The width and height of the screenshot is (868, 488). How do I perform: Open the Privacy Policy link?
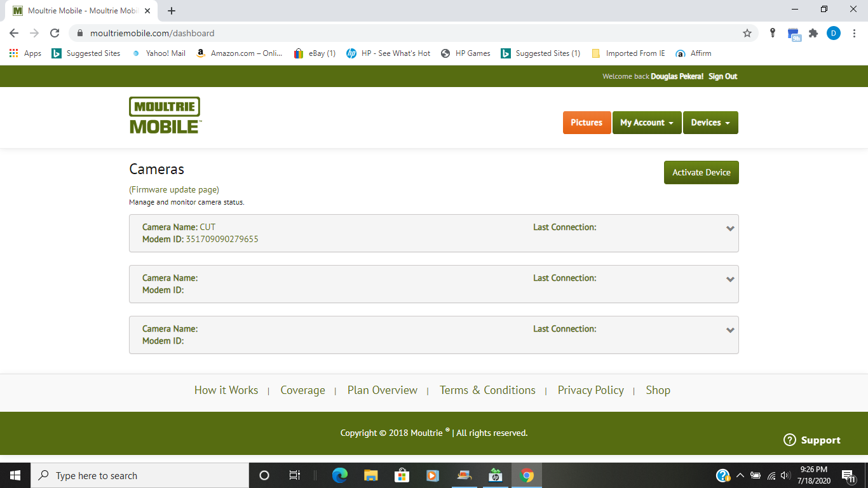(591, 390)
